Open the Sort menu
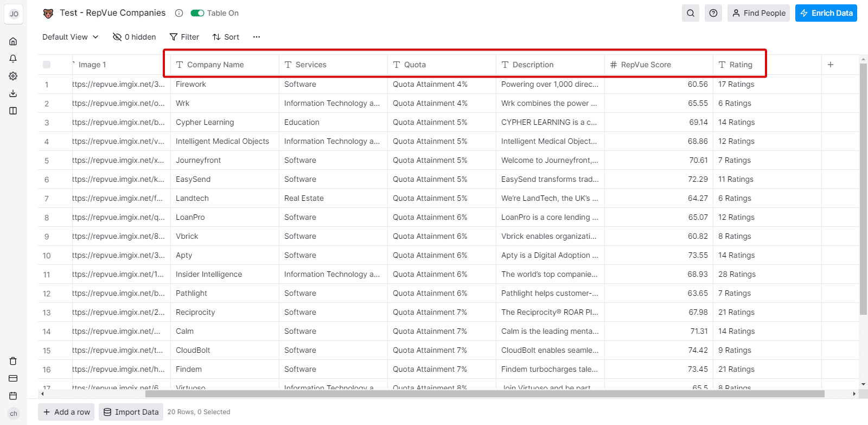 point(226,37)
